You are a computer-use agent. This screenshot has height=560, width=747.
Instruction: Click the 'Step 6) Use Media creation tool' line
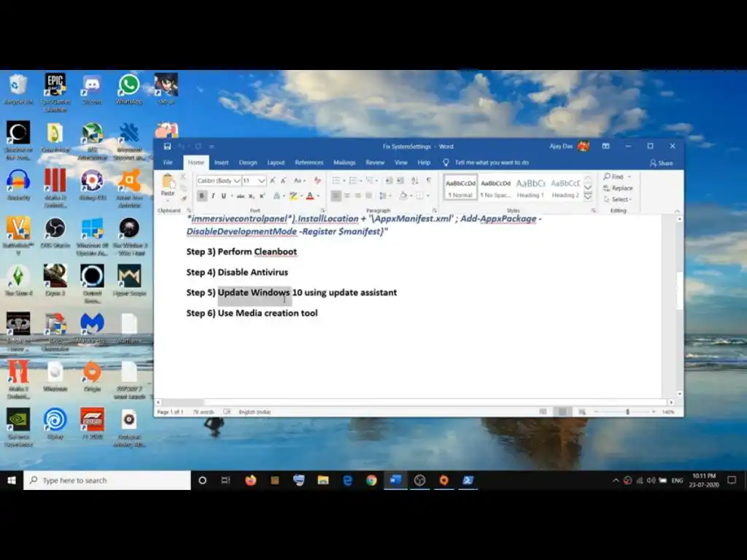[252, 313]
